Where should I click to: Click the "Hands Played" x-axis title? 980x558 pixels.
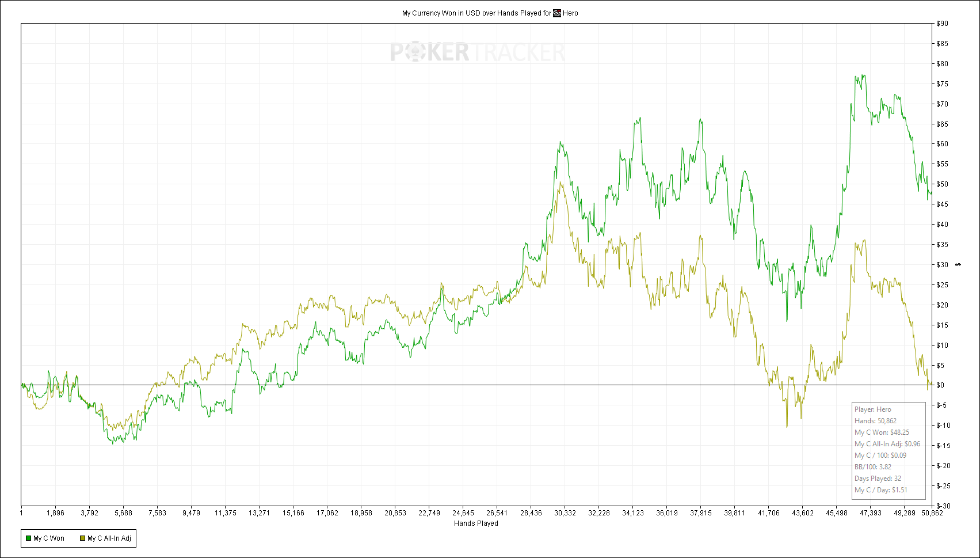[x=476, y=523]
